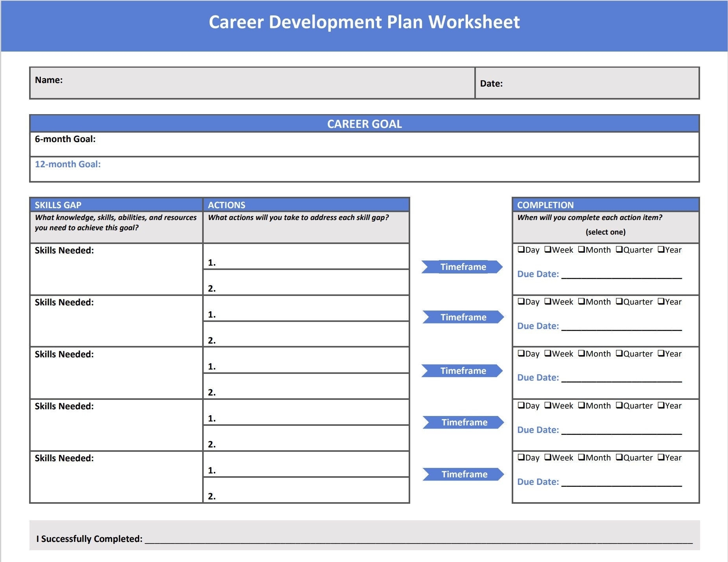The image size is (728, 562).
Task: Click the Date field in the header row
Action: tap(598, 83)
